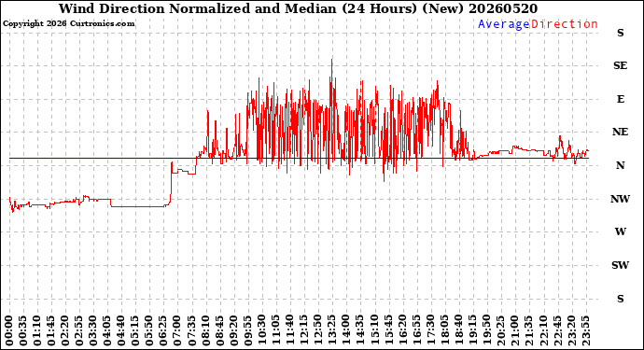The image size is (644, 350).
Task: Click the 08:10 time axis label
Action: (206, 330)
